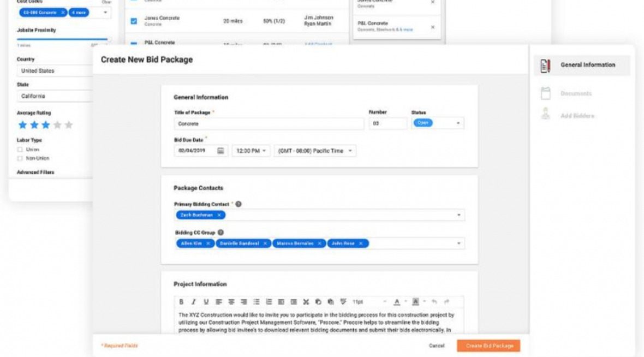Click the Create Bid Package button
Image resolution: width=644 pixels, height=357 pixels.
point(488,346)
